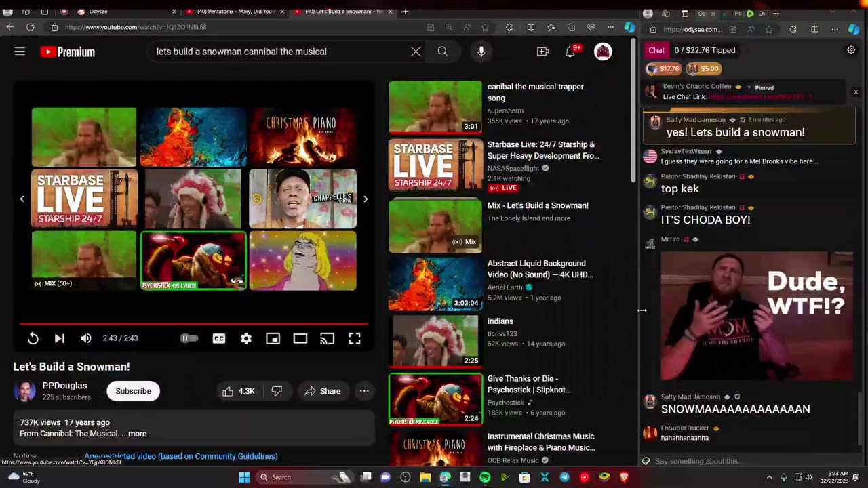Open Give Thanks or Die Psychostick video
The image size is (868, 488).
(529, 384)
